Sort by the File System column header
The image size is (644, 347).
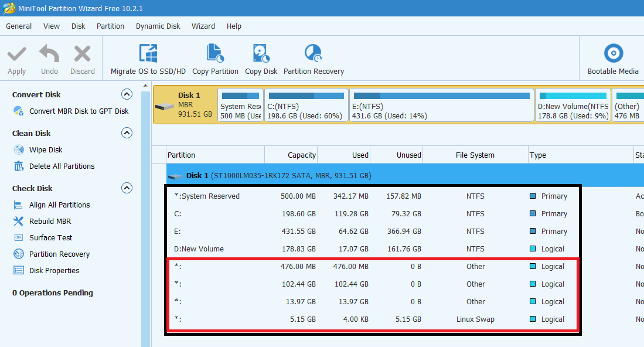click(x=475, y=155)
